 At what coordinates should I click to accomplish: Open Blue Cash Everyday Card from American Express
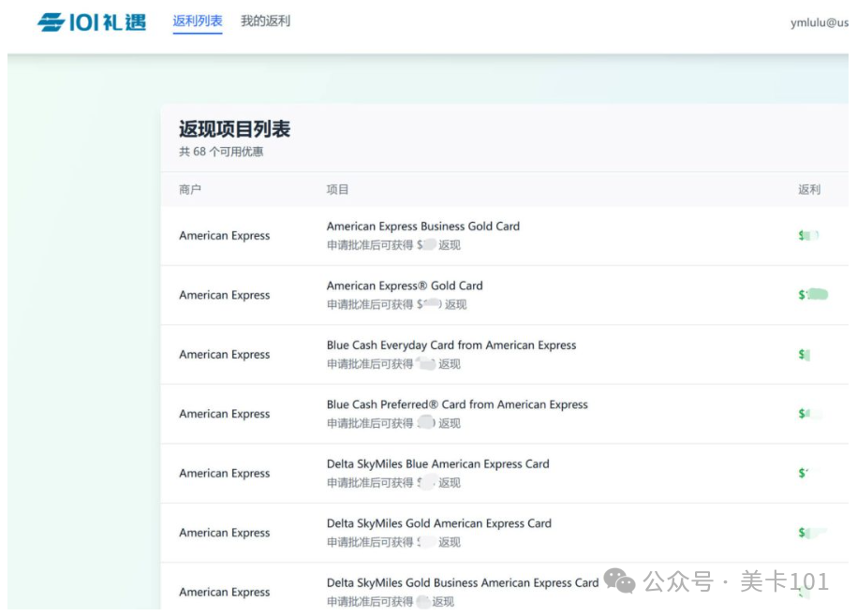point(451,345)
